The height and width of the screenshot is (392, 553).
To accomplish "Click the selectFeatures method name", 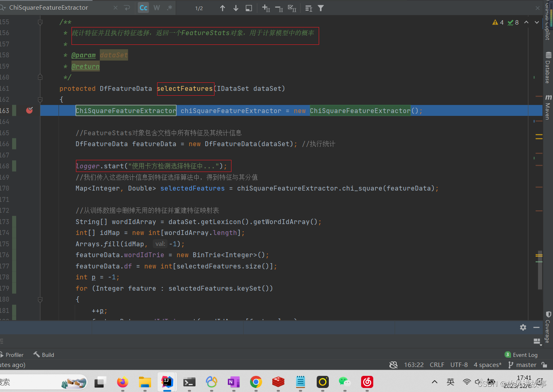I will [x=185, y=88].
